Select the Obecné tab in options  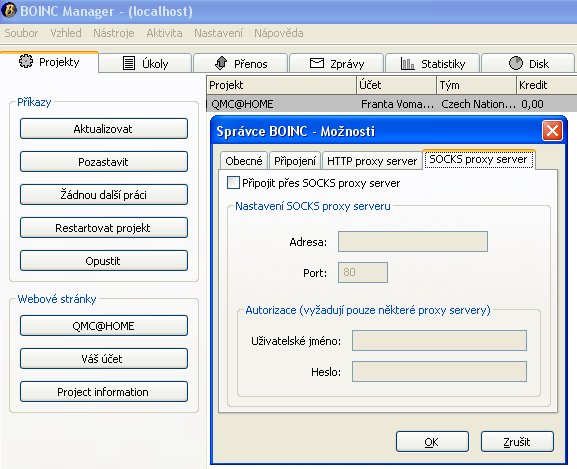(244, 161)
